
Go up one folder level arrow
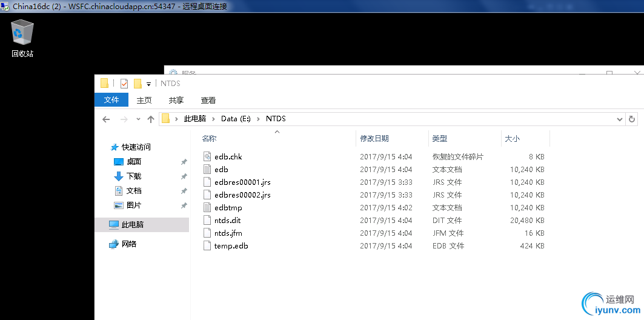151,119
